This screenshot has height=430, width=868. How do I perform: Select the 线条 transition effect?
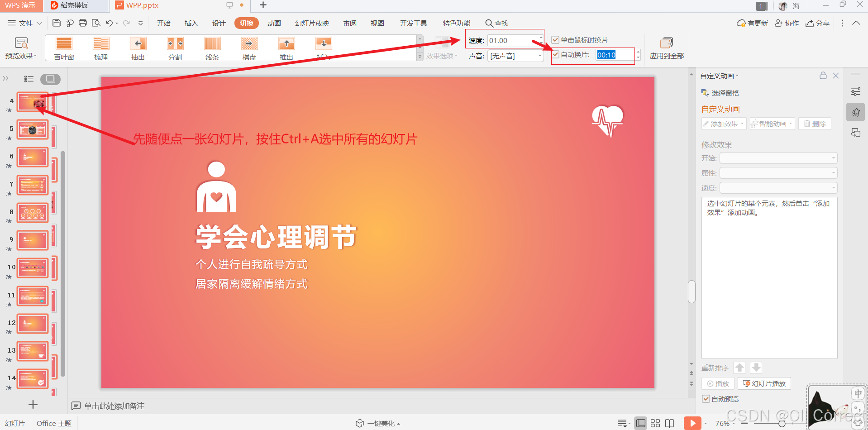click(212, 48)
